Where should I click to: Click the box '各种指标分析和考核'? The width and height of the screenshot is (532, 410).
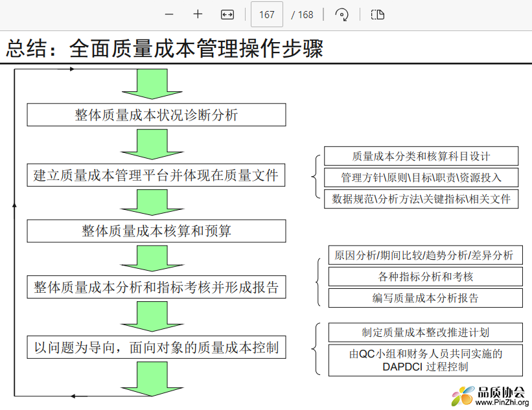click(x=426, y=277)
